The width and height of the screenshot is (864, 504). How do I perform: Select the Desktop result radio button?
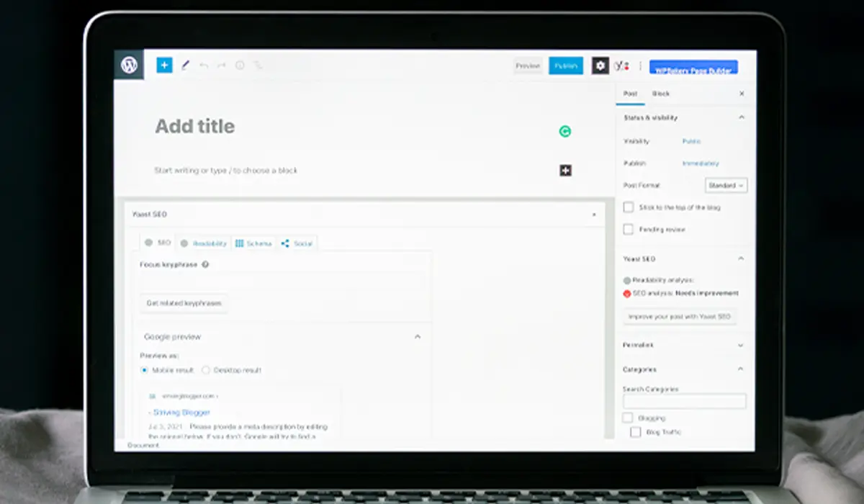pos(206,370)
